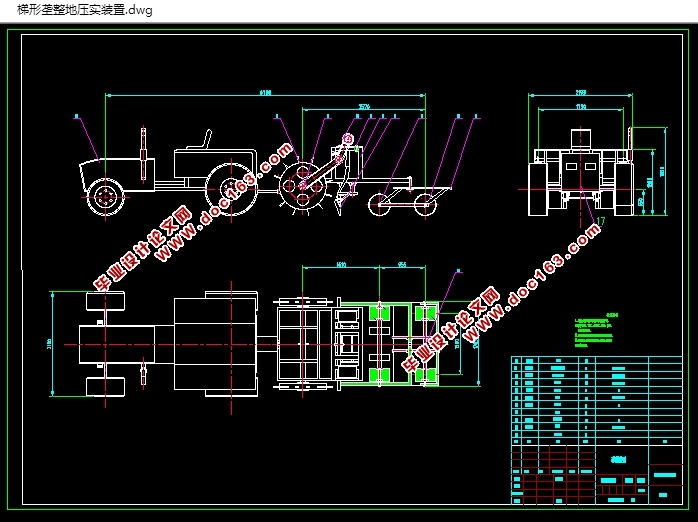Select the green part label 17
This screenshot has width=698, height=522.
(x=601, y=221)
